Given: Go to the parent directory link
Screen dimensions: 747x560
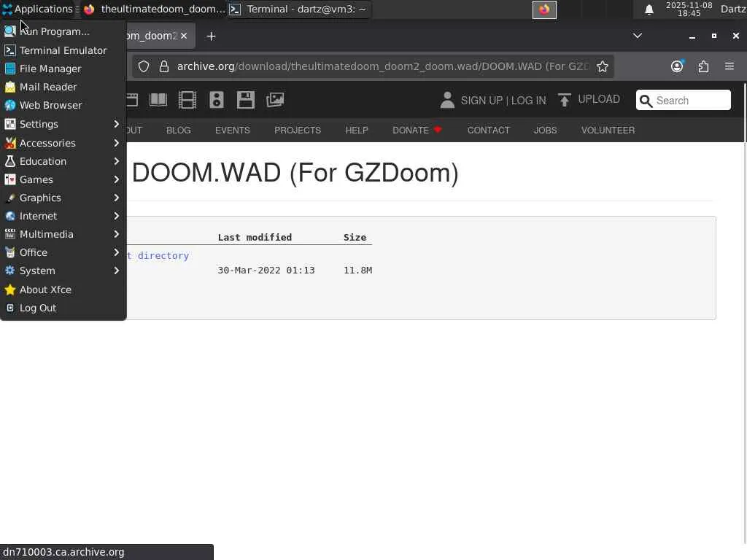Looking at the screenshot, I should click(x=158, y=256).
